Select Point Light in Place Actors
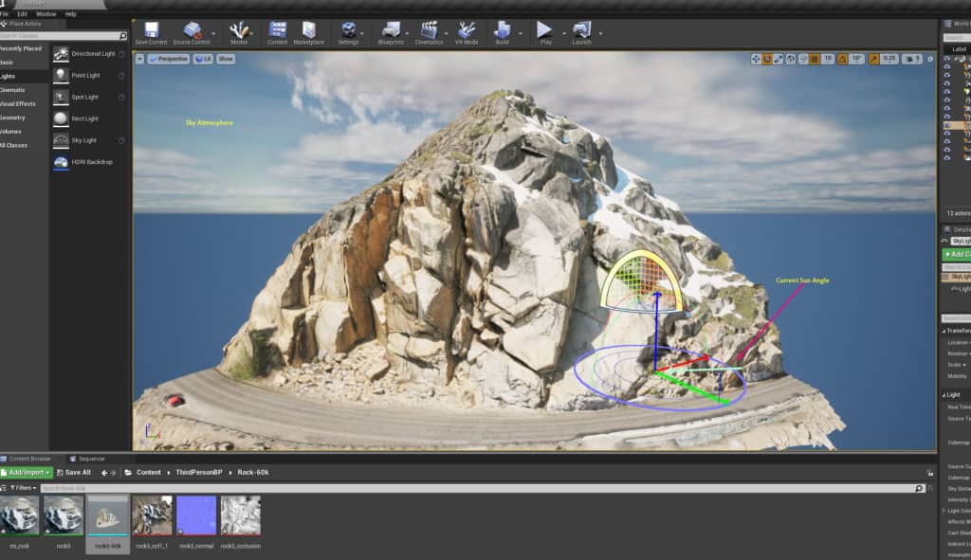 [89, 76]
